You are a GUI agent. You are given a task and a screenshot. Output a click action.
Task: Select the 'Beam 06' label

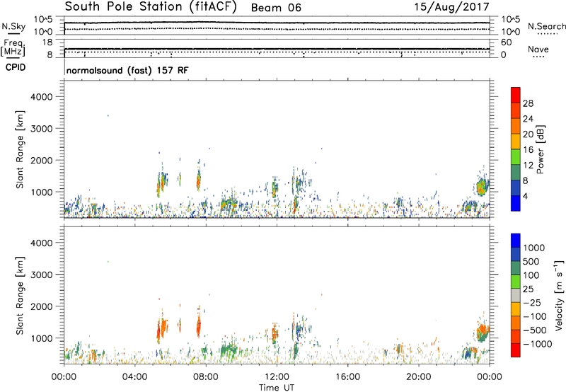276,8
